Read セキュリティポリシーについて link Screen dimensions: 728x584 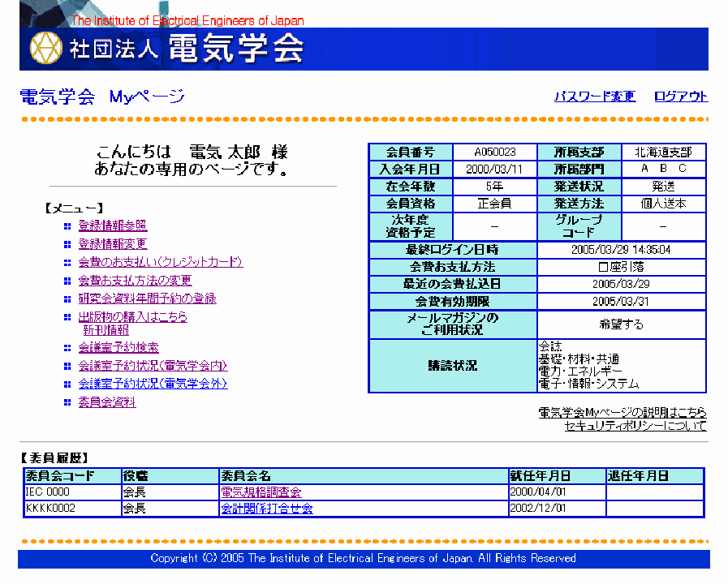[x=635, y=426]
